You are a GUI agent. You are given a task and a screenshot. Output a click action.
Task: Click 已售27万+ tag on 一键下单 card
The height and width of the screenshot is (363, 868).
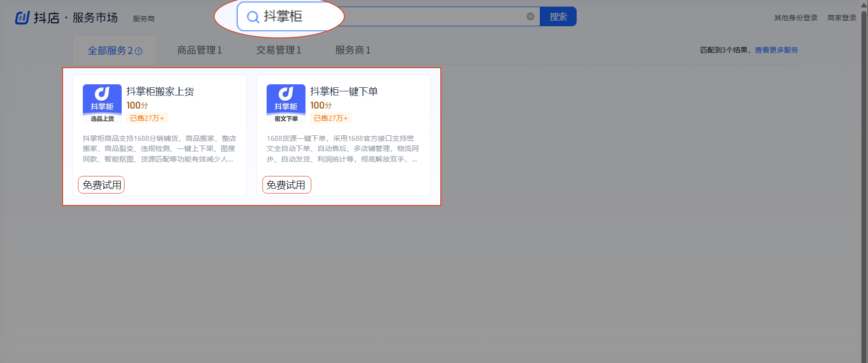(x=331, y=118)
